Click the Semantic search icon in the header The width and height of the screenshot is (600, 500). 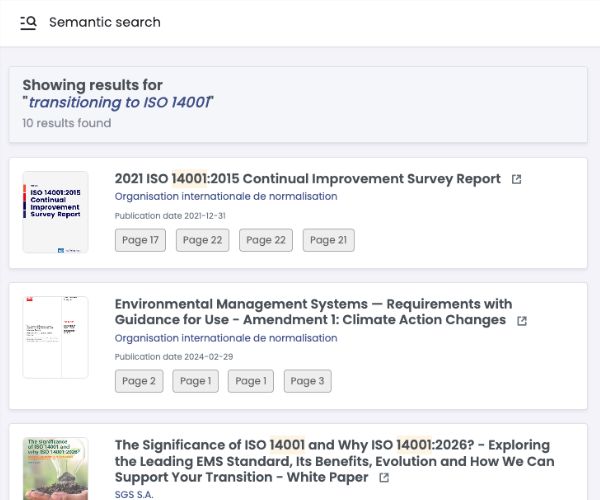click(x=28, y=22)
